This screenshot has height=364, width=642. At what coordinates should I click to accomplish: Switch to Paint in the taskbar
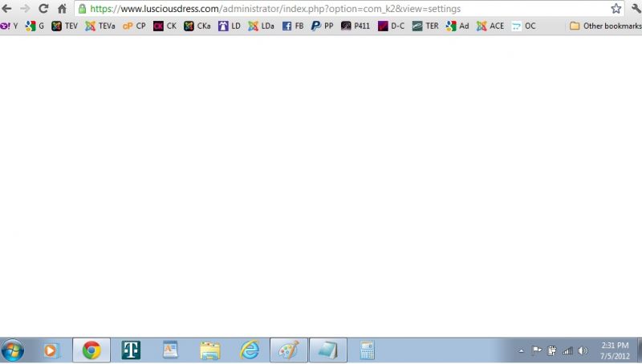point(289,350)
